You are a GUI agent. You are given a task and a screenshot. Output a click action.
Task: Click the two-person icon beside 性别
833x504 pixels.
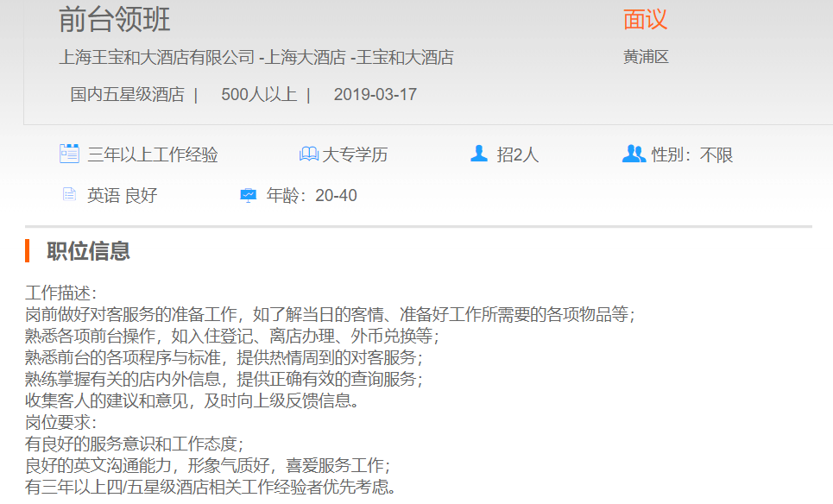click(x=634, y=154)
